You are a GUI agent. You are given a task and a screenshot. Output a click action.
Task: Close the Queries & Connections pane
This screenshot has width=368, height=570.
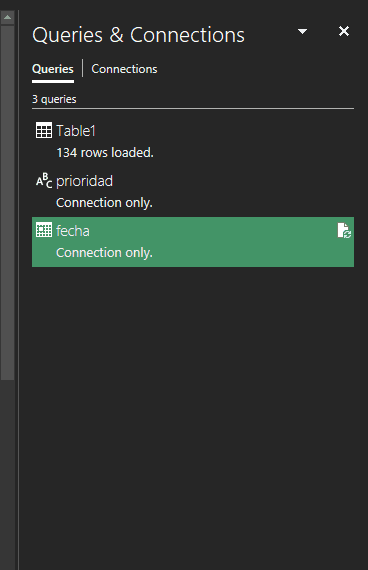coord(344,31)
